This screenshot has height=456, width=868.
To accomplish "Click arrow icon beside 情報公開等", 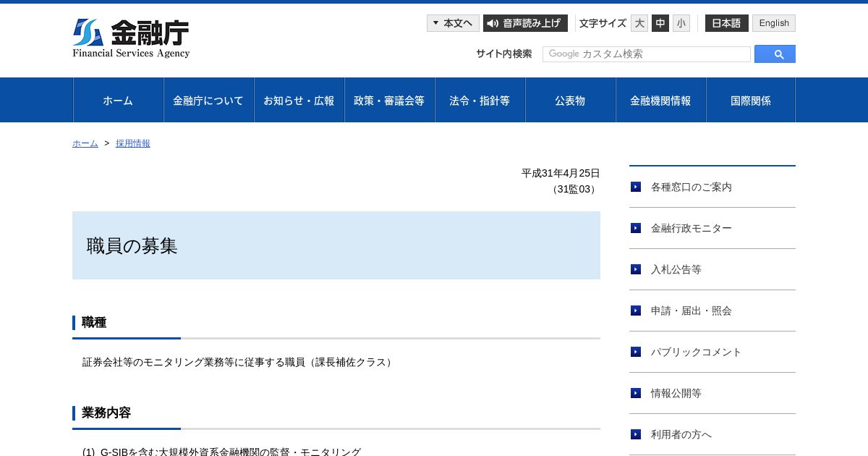I will point(636,393).
